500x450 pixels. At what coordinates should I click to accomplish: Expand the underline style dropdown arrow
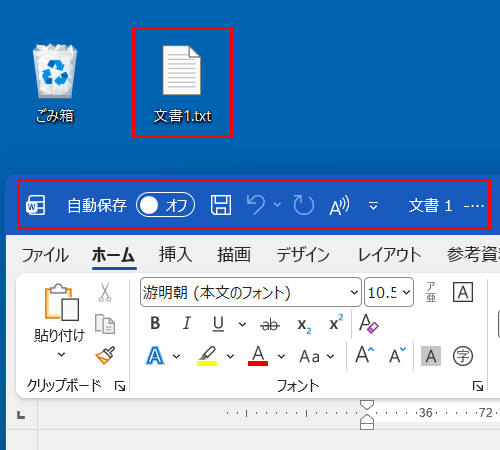tap(242, 324)
